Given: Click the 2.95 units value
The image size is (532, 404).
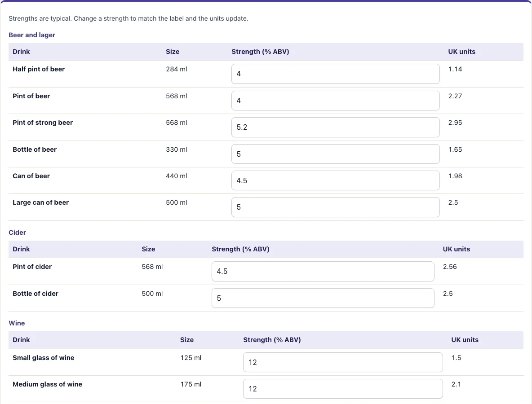Looking at the screenshot, I should pos(455,123).
